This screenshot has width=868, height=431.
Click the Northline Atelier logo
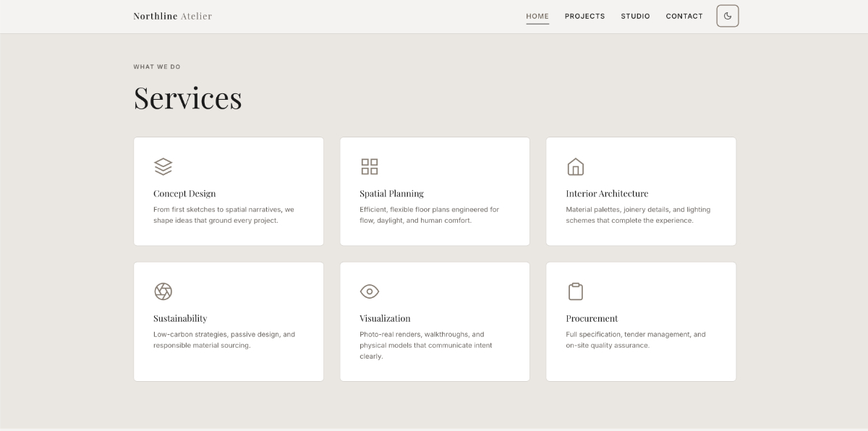click(172, 15)
